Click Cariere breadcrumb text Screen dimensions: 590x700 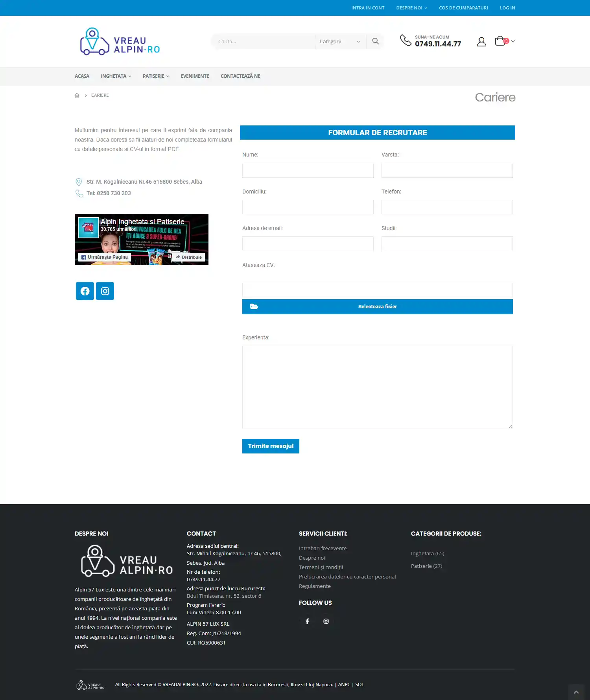[100, 95]
